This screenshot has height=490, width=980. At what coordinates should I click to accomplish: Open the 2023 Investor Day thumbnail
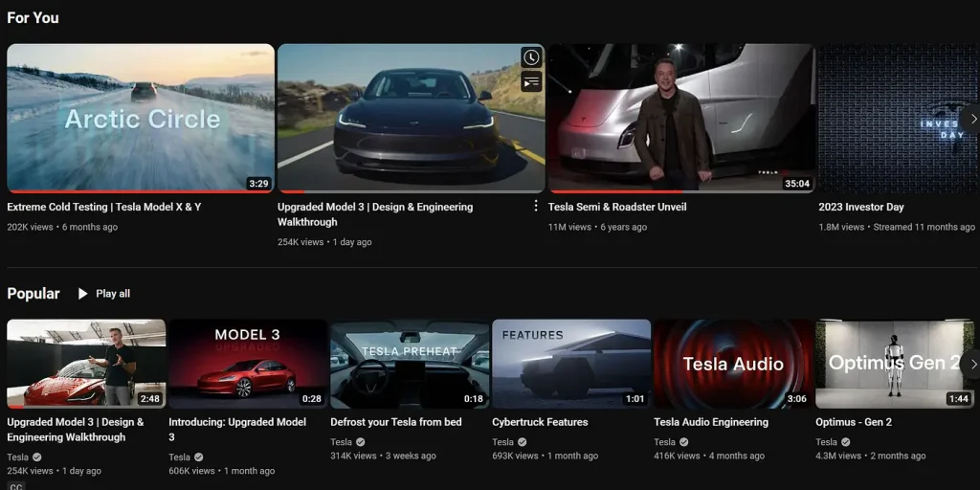pyautogui.click(x=899, y=118)
